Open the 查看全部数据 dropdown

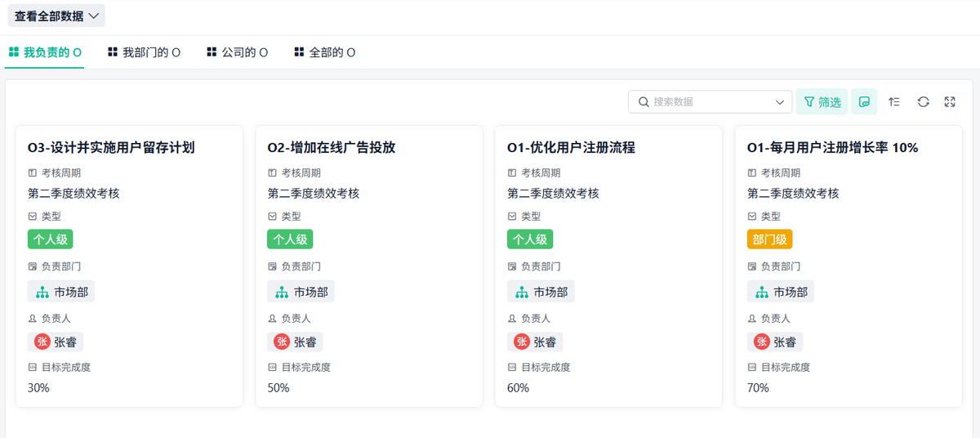(56, 16)
